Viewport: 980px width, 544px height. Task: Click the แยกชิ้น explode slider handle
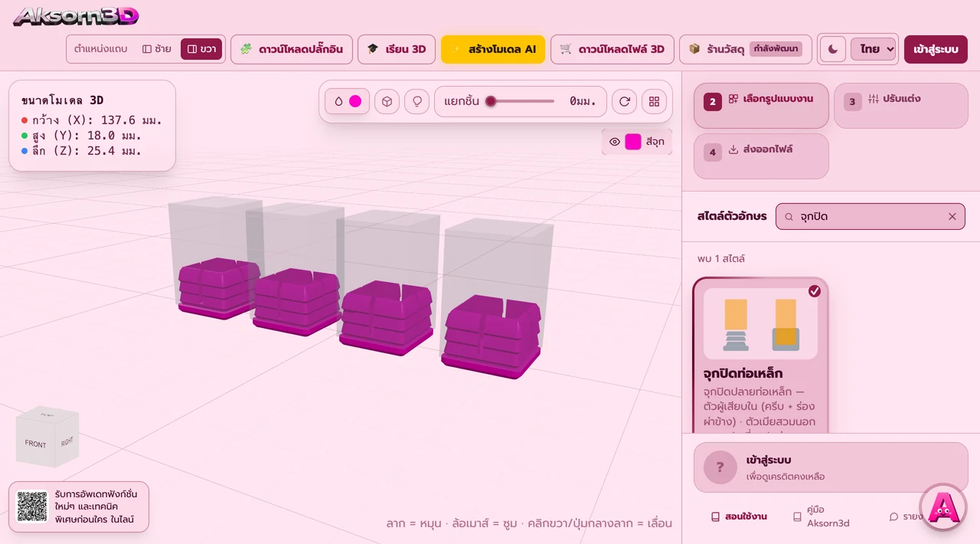click(x=491, y=101)
